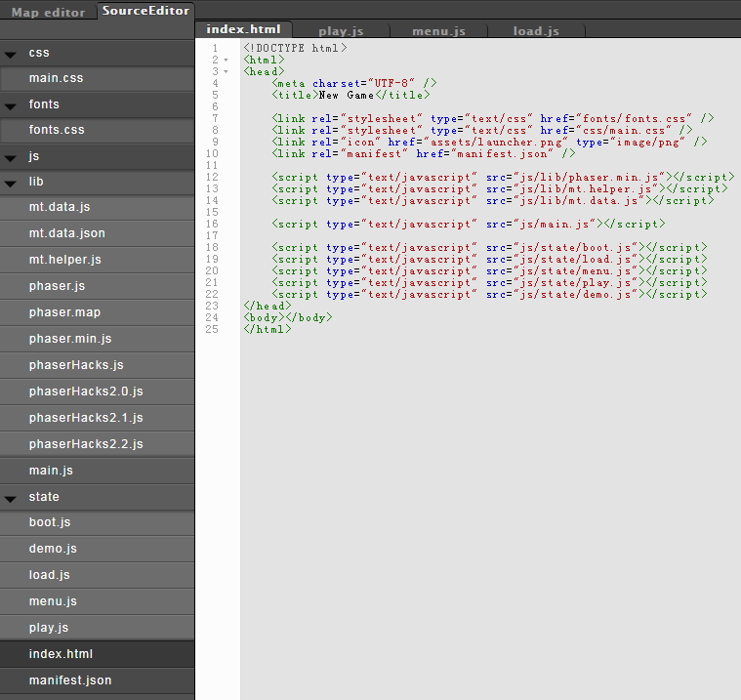The image size is (741, 700).
Task: Open manifest.json in the file tree
Action: (x=97, y=680)
